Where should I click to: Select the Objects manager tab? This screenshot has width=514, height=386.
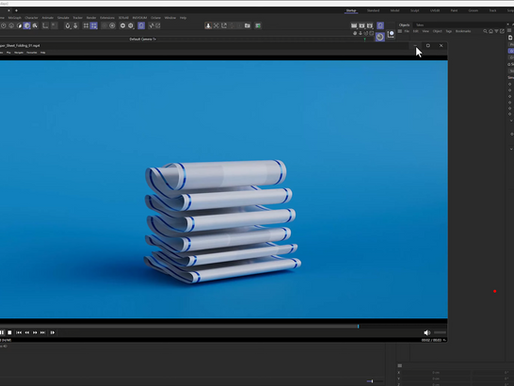(404, 25)
